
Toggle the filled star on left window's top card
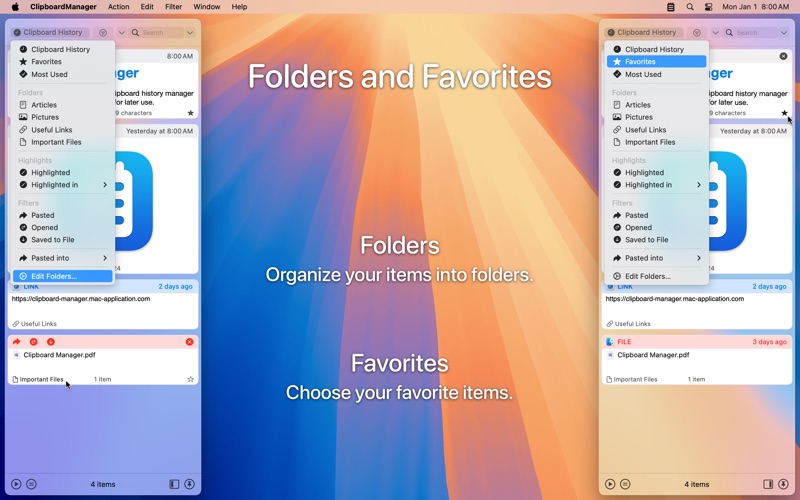(190, 113)
